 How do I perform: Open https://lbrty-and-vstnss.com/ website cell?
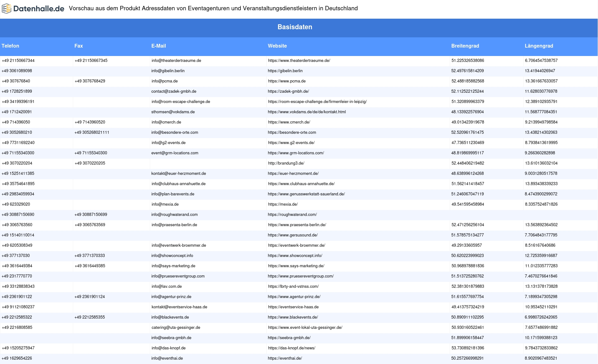click(x=293, y=287)
